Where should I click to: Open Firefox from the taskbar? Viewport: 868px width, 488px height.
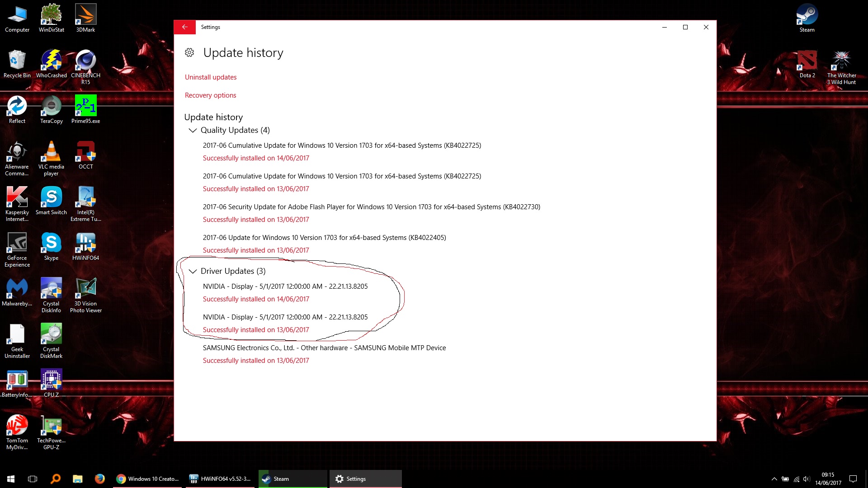tap(99, 479)
